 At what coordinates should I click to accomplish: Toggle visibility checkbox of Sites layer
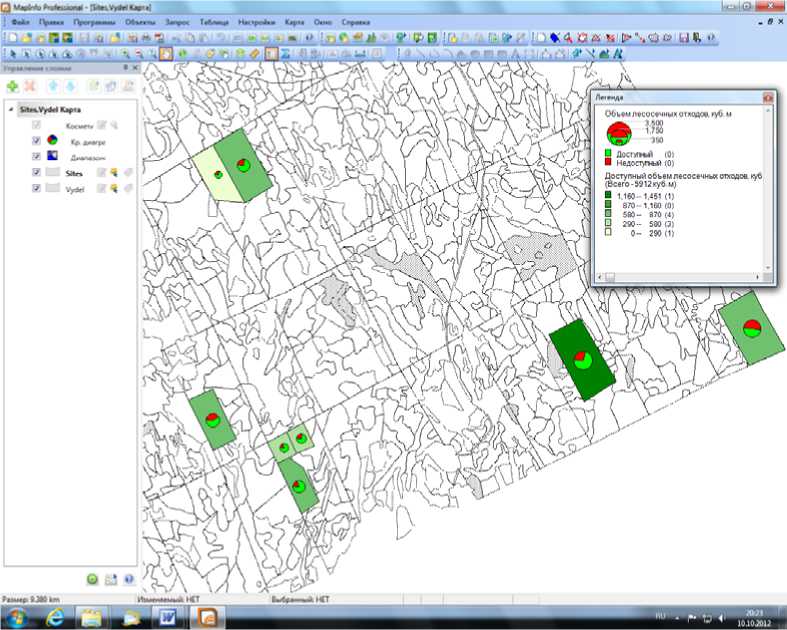coord(37,172)
